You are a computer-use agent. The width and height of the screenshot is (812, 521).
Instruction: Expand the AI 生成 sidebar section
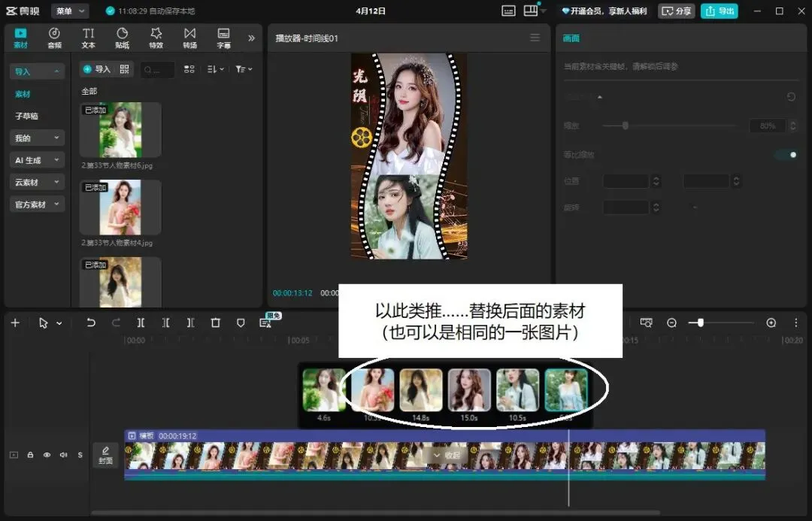coord(37,160)
